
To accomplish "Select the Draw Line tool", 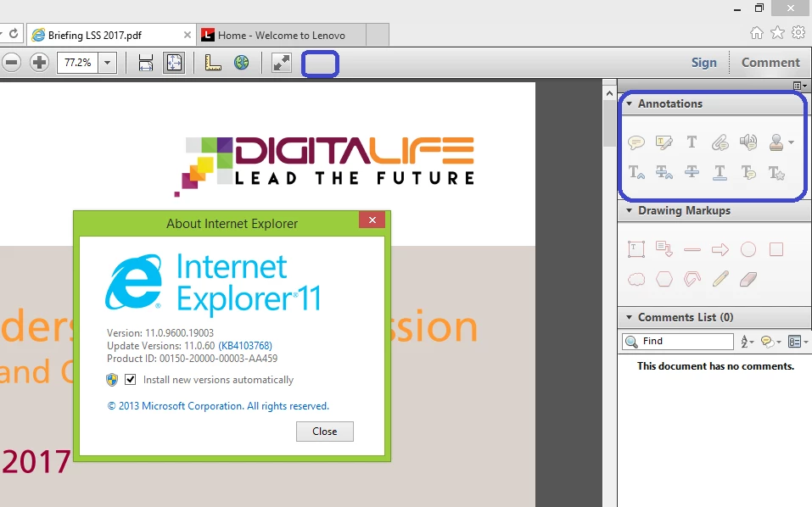I will (x=692, y=249).
